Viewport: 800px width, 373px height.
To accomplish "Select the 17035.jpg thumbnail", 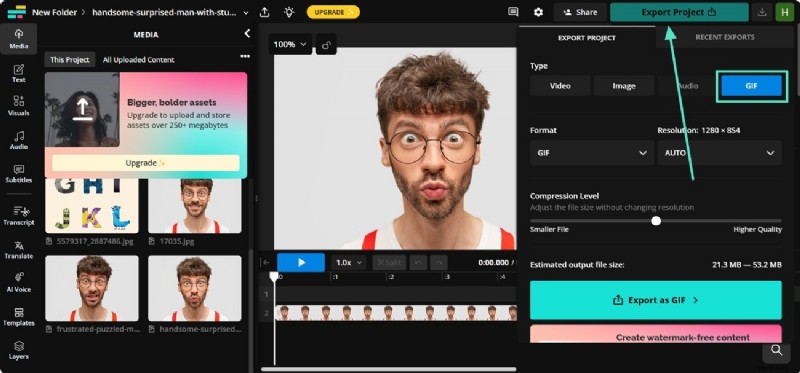I will 194,206.
